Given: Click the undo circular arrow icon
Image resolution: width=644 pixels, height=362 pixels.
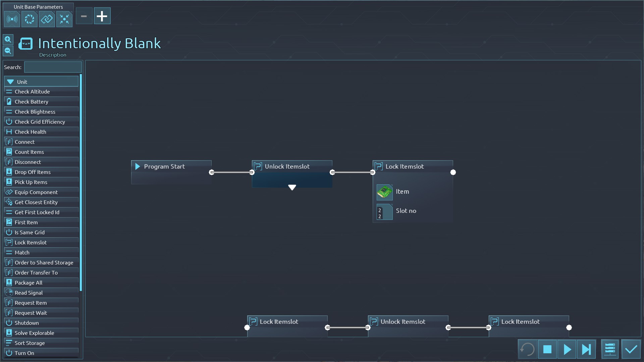Looking at the screenshot, I should [x=527, y=349].
